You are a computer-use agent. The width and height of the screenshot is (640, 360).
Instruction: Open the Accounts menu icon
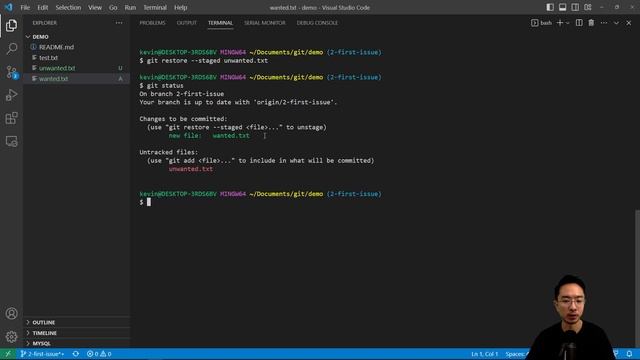(x=11, y=313)
